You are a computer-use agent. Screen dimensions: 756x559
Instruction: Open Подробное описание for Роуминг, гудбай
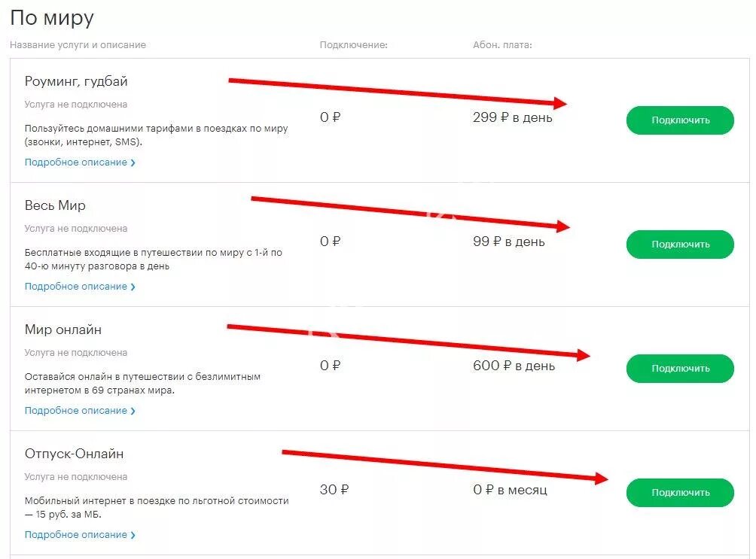[76, 163]
